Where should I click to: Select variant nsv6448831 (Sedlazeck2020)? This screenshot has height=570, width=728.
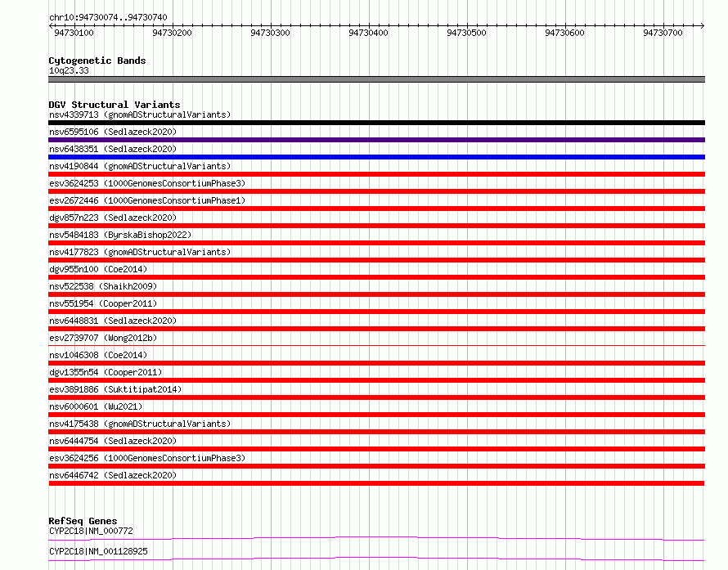click(x=113, y=321)
